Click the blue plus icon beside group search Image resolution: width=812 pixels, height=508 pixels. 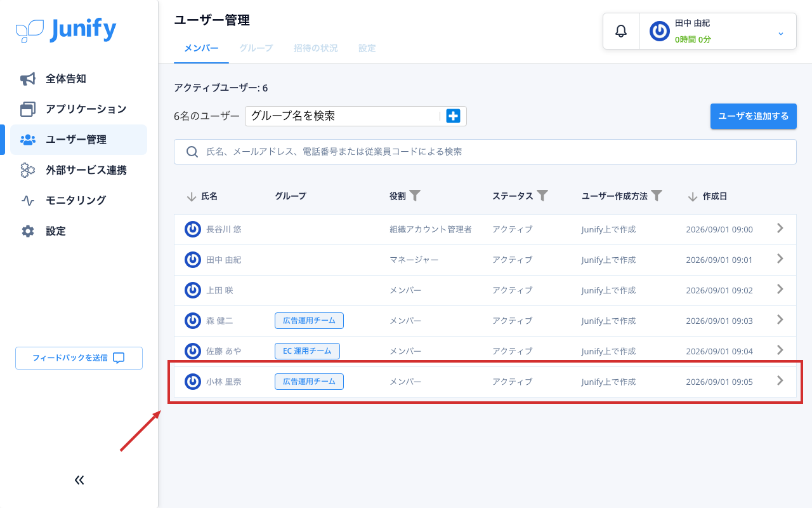pyautogui.click(x=453, y=116)
